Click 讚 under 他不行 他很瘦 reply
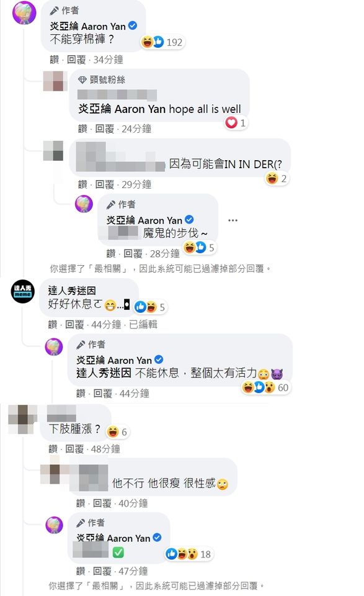This screenshot has height=596, width=364. pos(81,503)
